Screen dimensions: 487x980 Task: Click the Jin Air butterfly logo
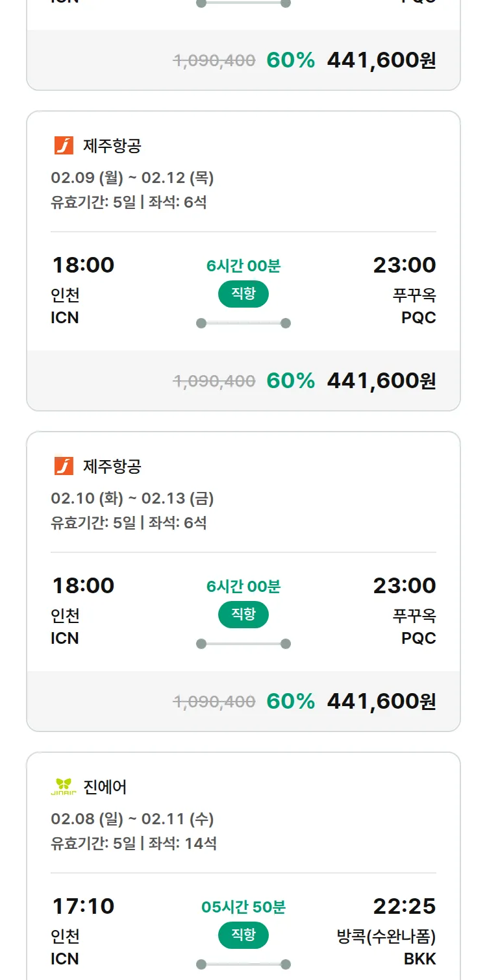(x=64, y=787)
